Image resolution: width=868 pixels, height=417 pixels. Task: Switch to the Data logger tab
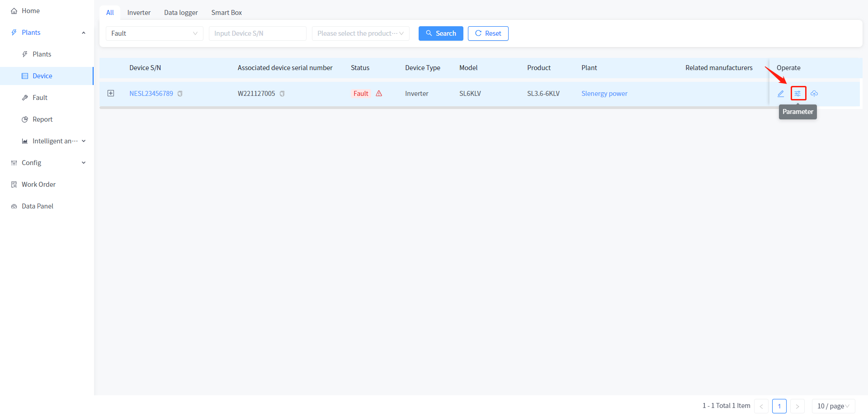point(181,13)
